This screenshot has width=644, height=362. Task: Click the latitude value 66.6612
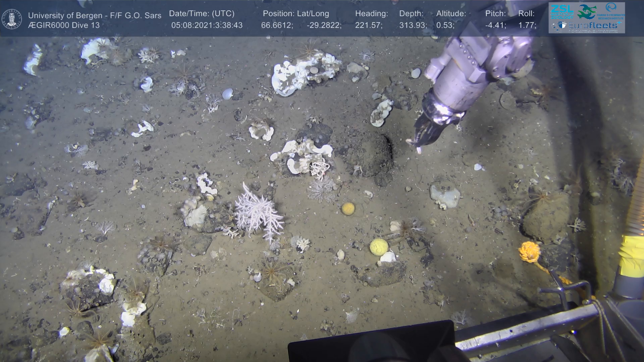(277, 25)
